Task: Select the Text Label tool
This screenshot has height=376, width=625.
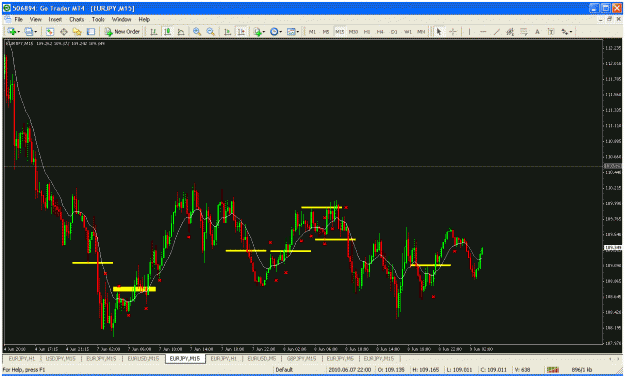Action: [551, 31]
